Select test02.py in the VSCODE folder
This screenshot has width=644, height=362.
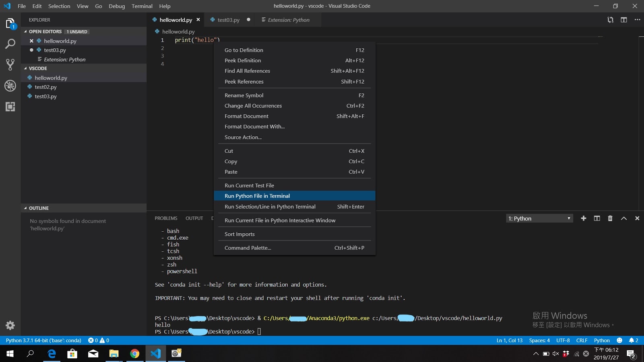(45, 87)
